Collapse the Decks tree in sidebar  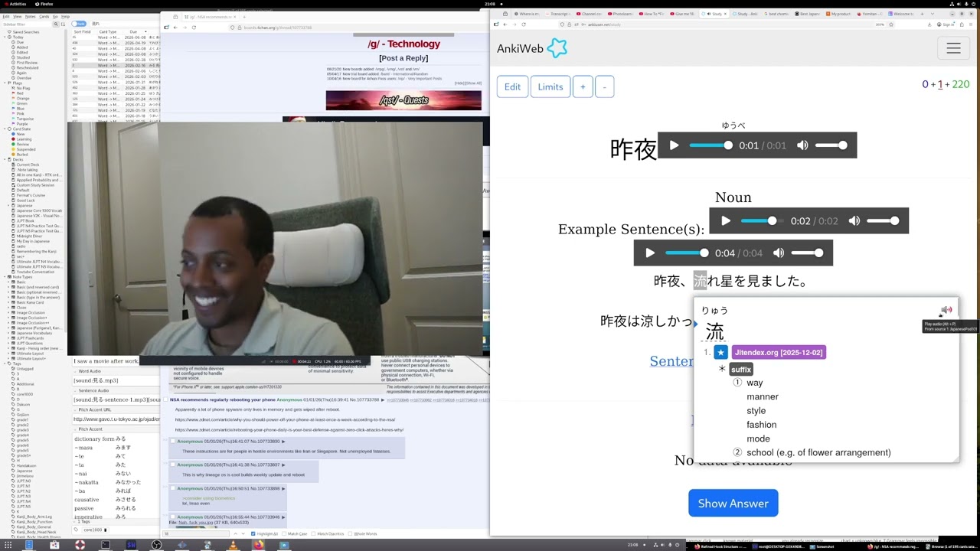click(x=5, y=159)
